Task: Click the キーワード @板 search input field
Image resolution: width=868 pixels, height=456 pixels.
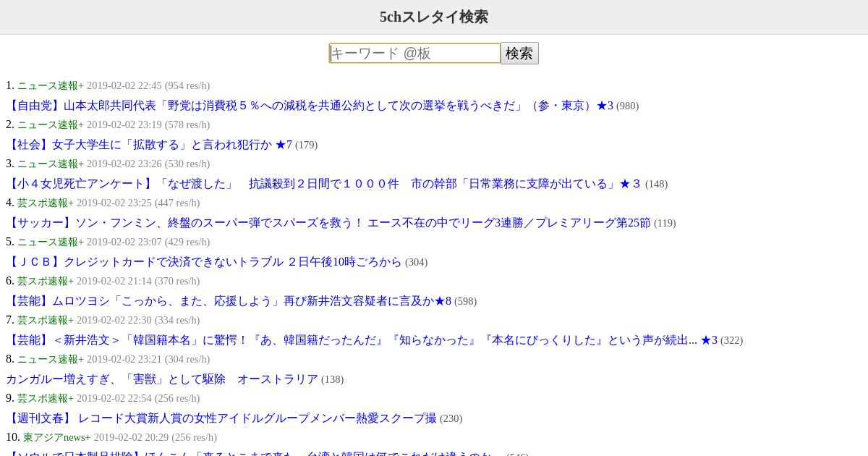Action: tap(414, 54)
